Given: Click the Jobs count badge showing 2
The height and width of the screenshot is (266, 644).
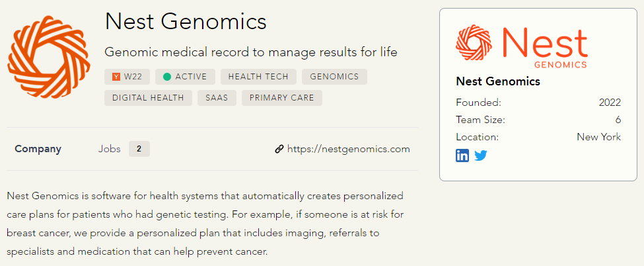Looking at the screenshot, I should 139,149.
